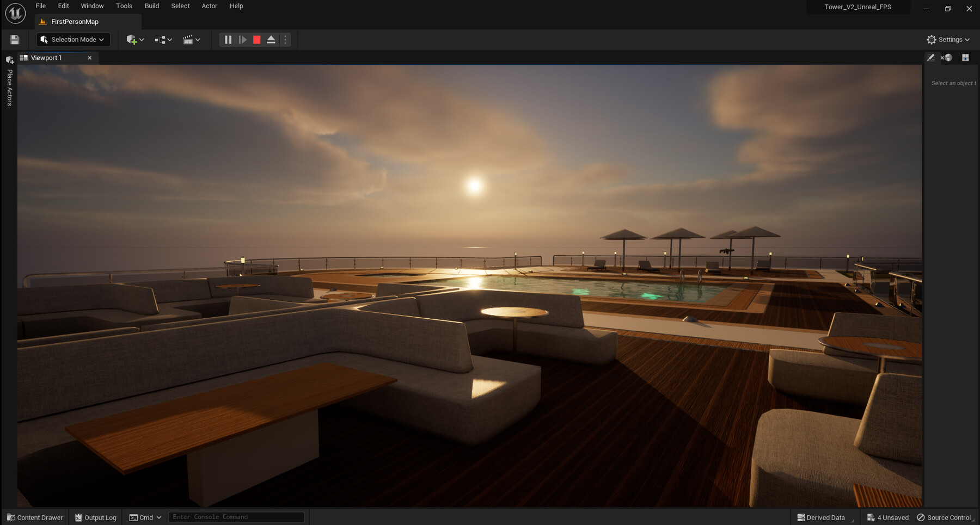Open the Cinematics clapboard menu

[191, 39]
